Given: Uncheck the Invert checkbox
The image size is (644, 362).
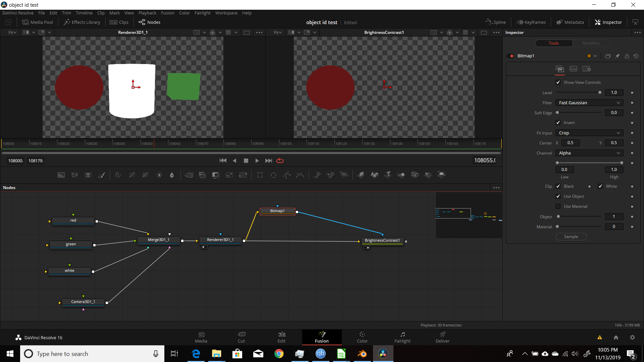Looking at the screenshot, I should [558, 123].
